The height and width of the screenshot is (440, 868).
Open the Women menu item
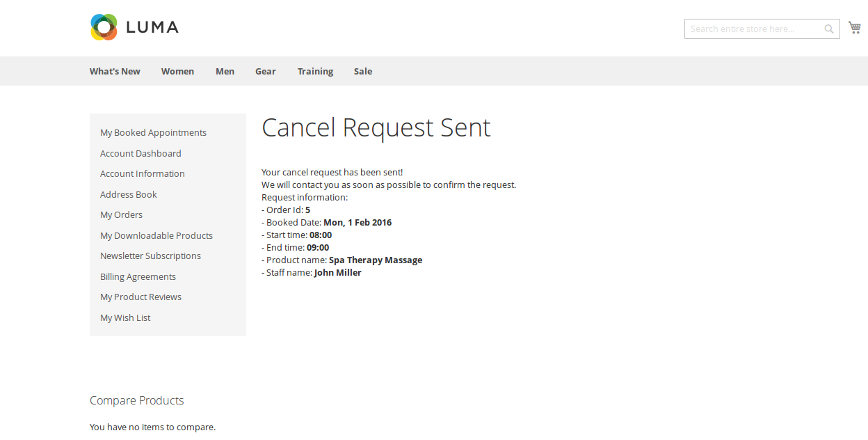pos(177,71)
